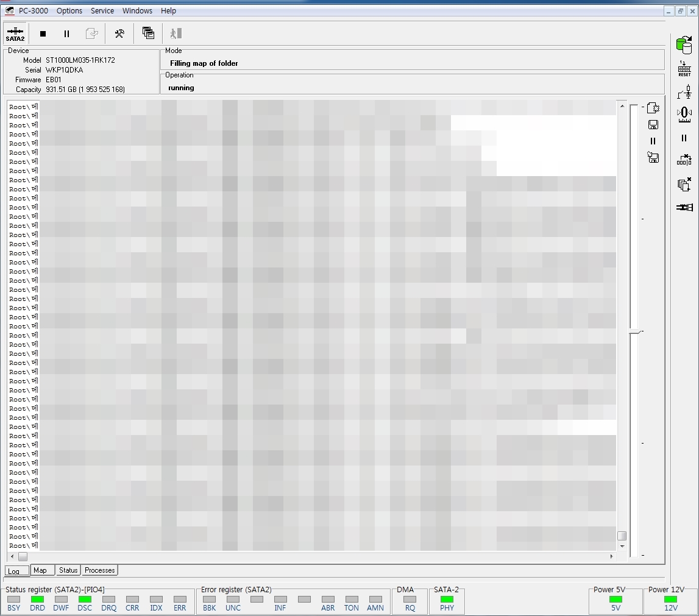699x616 pixels.
Task: Click the log vertical scrollbar down arrow
Action: click(622, 546)
